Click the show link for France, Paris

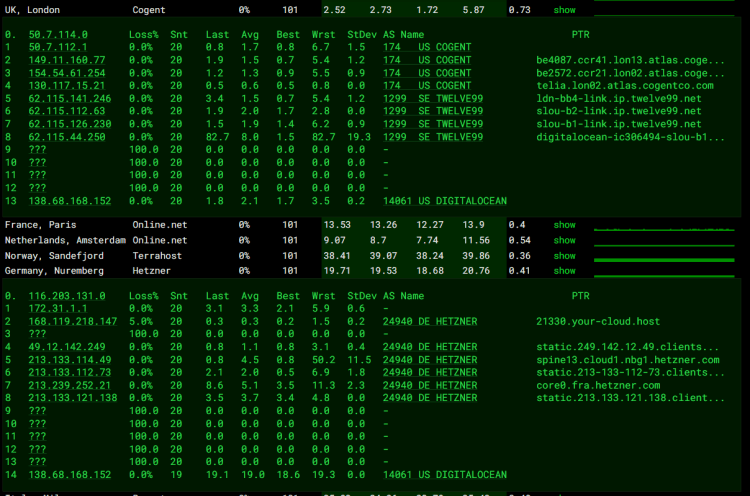coord(564,225)
